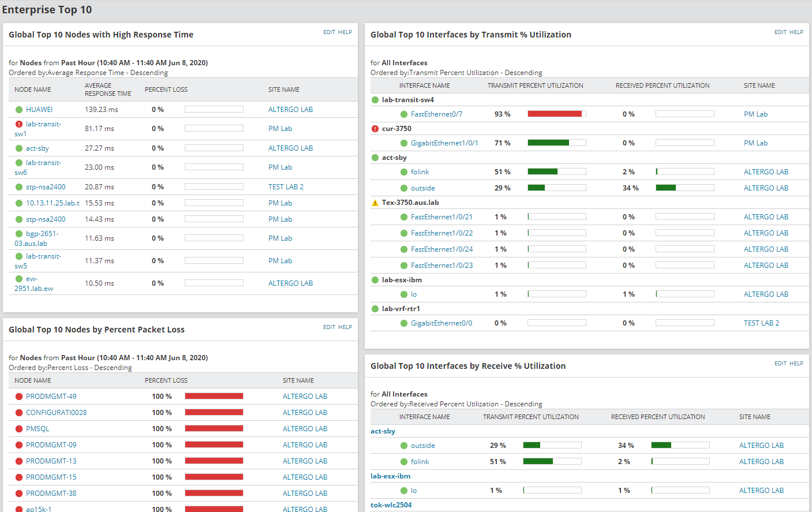Click the status icon of bgp-2651-03.aus.lab
Screen dimensions: 812x512
click(x=19, y=234)
